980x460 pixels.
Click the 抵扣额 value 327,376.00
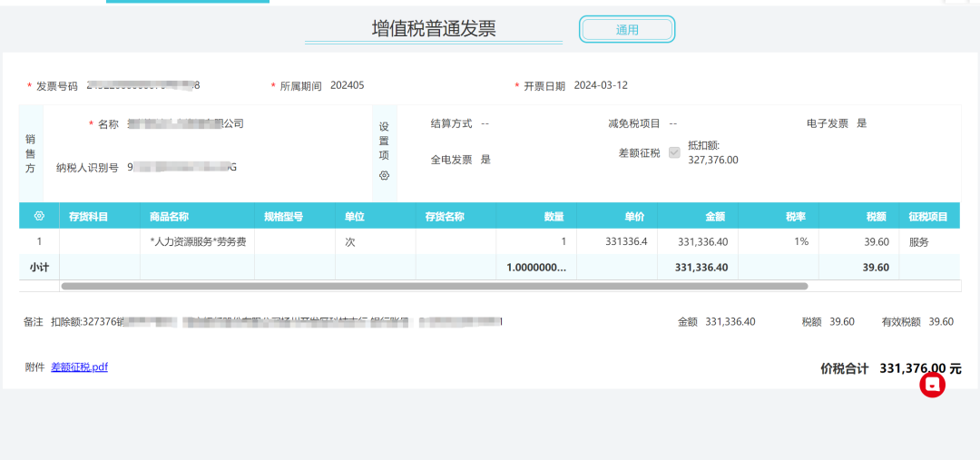tap(713, 160)
